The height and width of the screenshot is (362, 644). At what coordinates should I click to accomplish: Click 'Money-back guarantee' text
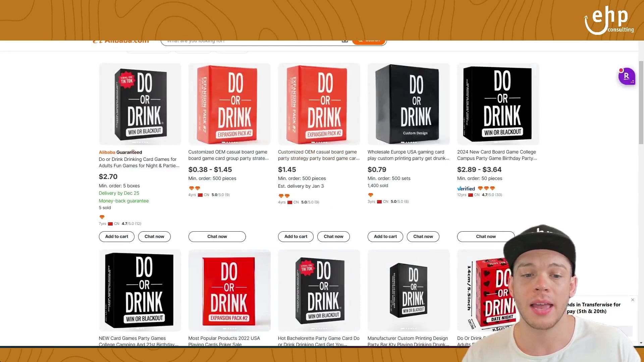(x=124, y=201)
